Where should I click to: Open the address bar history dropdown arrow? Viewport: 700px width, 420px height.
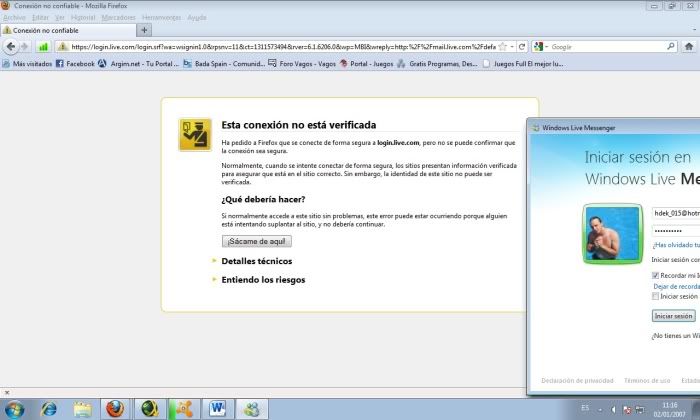click(512, 46)
